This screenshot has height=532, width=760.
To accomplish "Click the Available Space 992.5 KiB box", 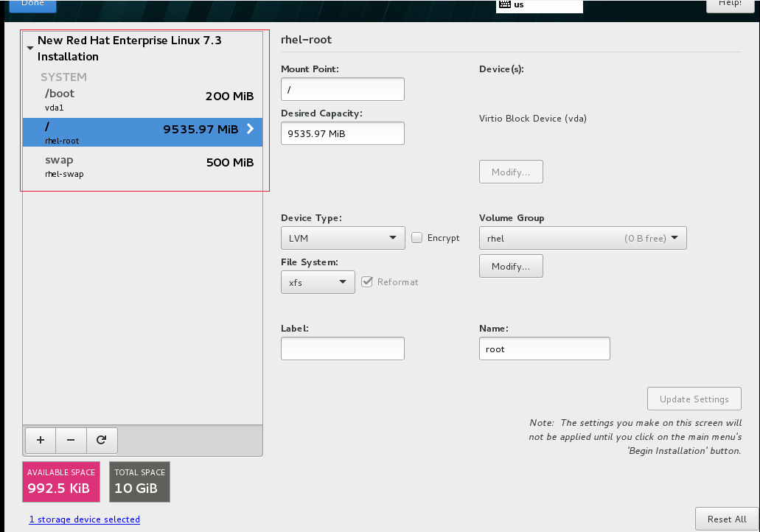I will 61,482.
